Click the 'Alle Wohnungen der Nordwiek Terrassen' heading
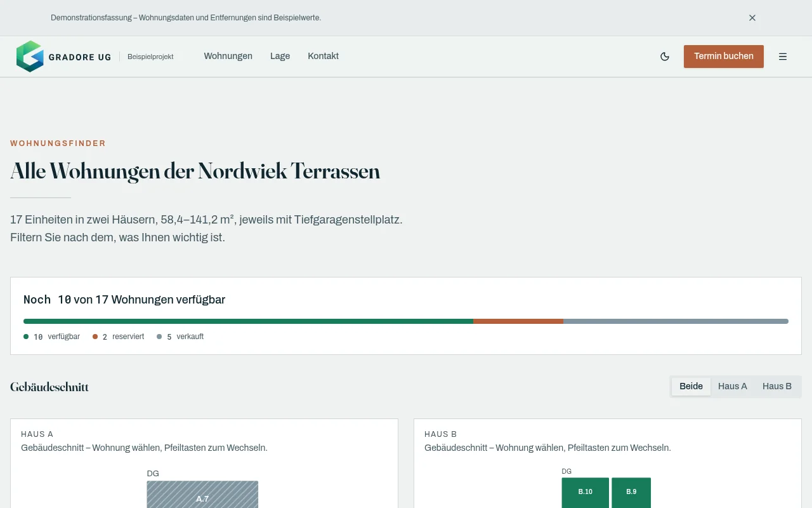 pos(195,171)
